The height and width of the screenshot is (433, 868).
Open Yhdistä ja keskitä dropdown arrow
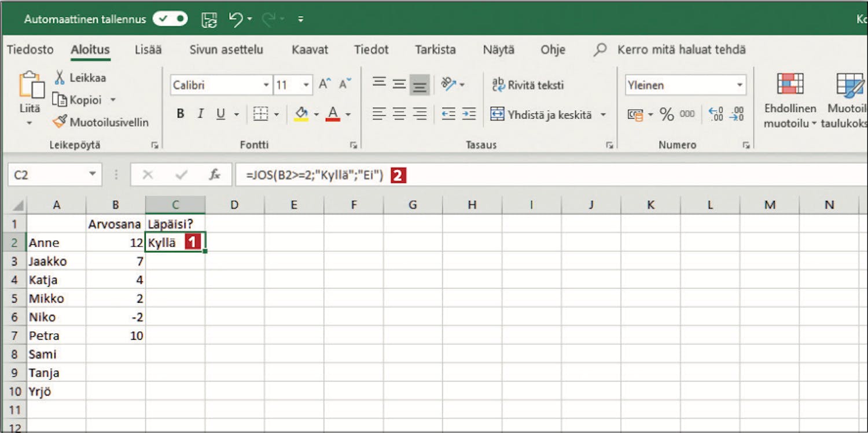pos(603,115)
